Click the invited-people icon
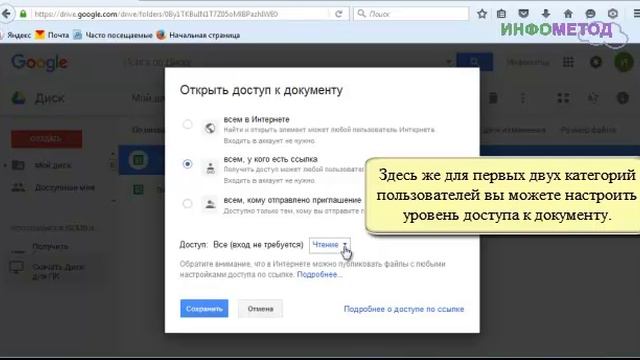The height and width of the screenshot is (360, 640). point(210,204)
